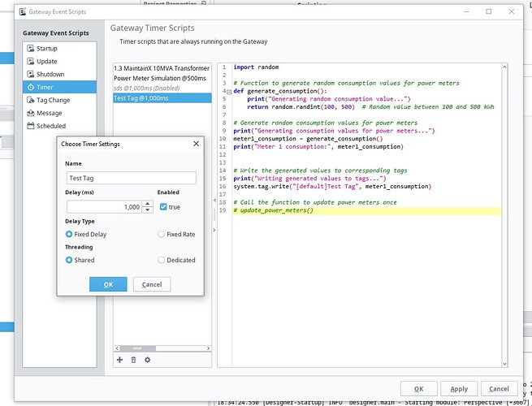
Task: Select 1.3 MaintainX 10MVA Transformer script
Action: coord(162,68)
